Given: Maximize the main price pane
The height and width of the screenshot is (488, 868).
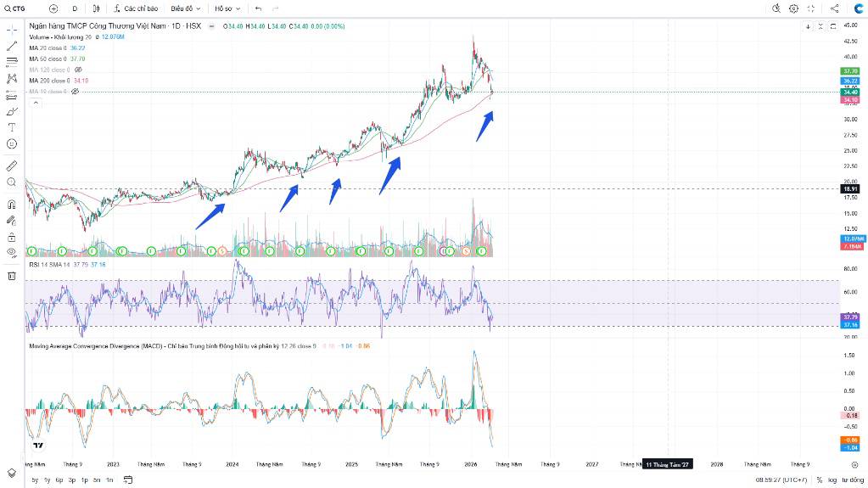Looking at the screenshot, I should click(832, 26).
